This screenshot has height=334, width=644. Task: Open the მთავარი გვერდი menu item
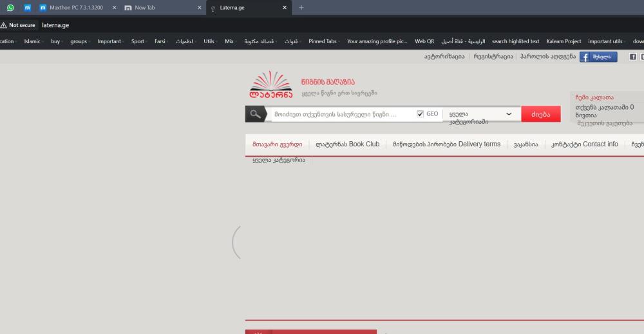pos(277,144)
